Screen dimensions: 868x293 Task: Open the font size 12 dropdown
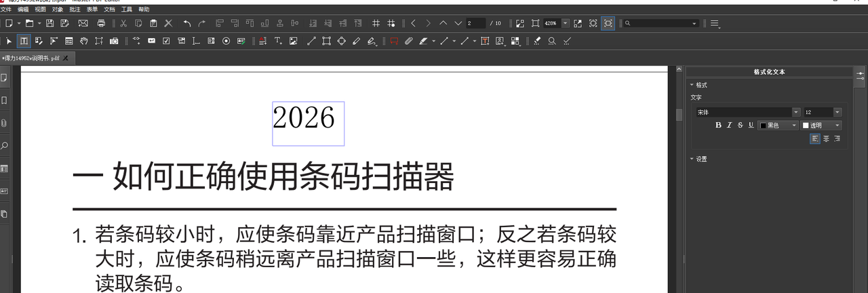[837, 112]
